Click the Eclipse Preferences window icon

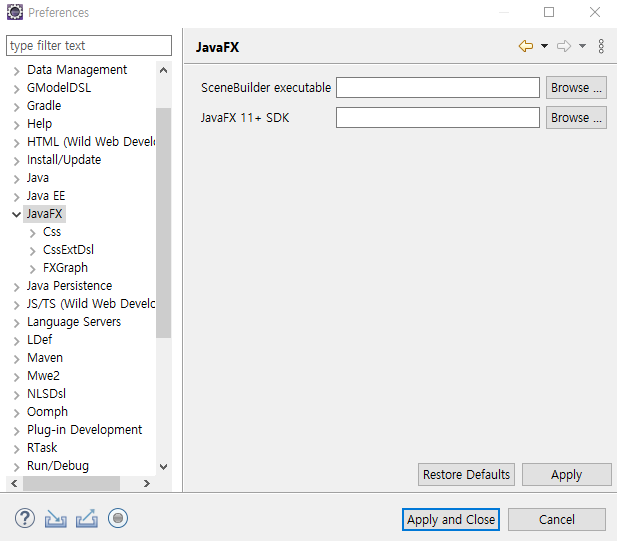(x=15, y=12)
